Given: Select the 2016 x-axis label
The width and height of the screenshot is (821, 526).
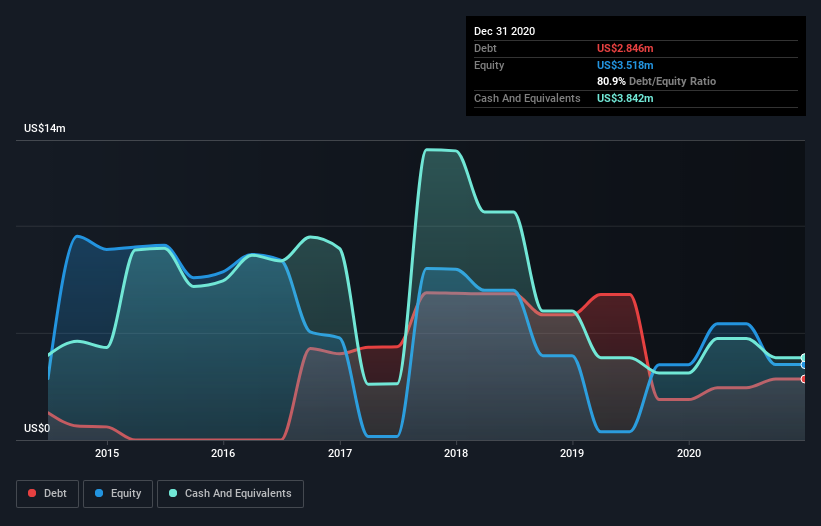Looking at the screenshot, I should point(223,453).
